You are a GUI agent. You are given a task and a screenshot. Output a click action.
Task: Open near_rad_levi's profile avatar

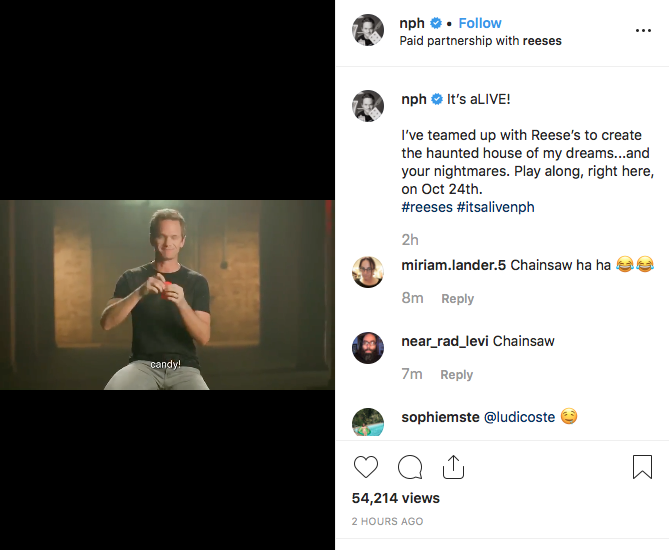(x=368, y=348)
